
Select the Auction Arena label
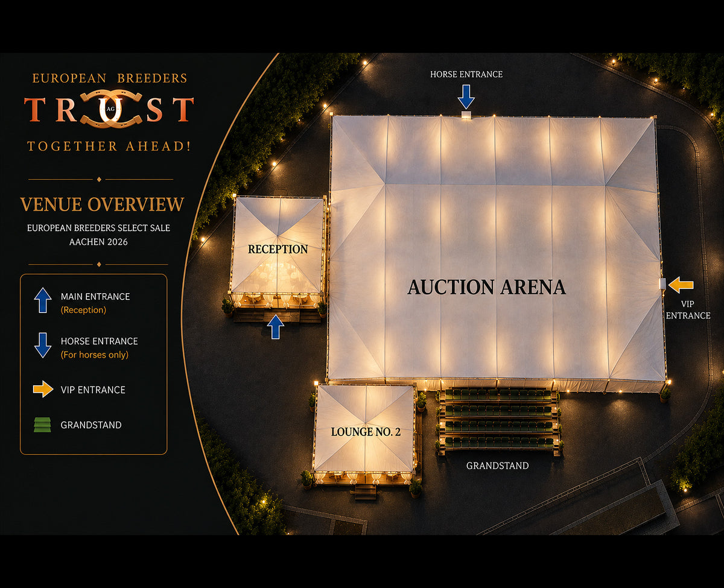point(487,287)
